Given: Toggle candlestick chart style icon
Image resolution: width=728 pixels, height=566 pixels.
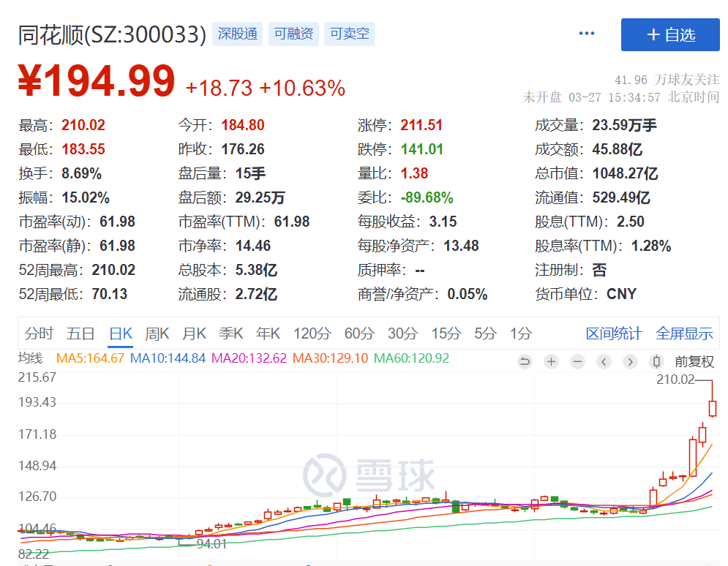Looking at the screenshot, I should coord(656,361).
